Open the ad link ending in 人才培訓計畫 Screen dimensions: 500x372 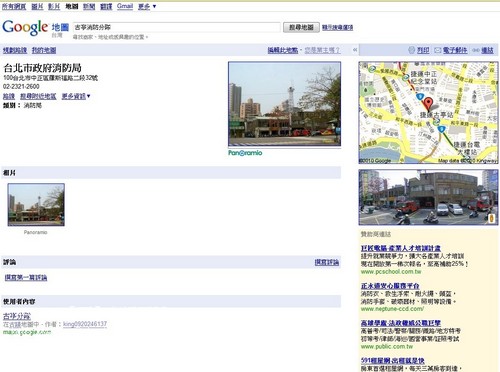(x=401, y=248)
